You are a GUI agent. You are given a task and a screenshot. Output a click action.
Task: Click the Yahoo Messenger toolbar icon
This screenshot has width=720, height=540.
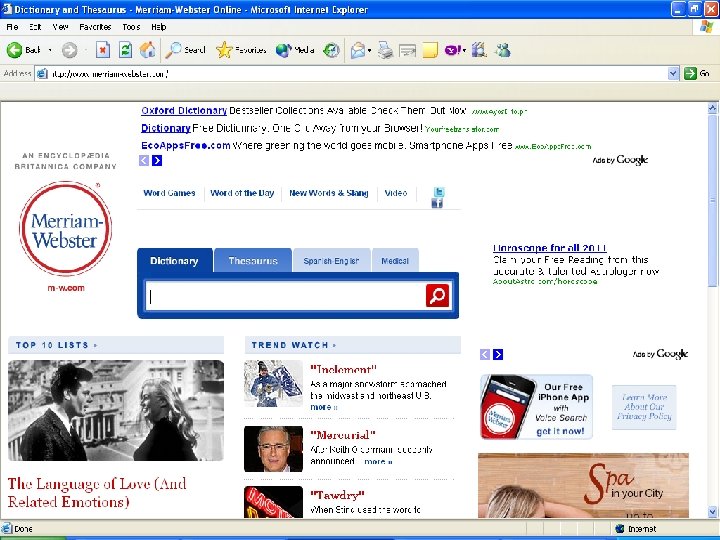(x=452, y=50)
